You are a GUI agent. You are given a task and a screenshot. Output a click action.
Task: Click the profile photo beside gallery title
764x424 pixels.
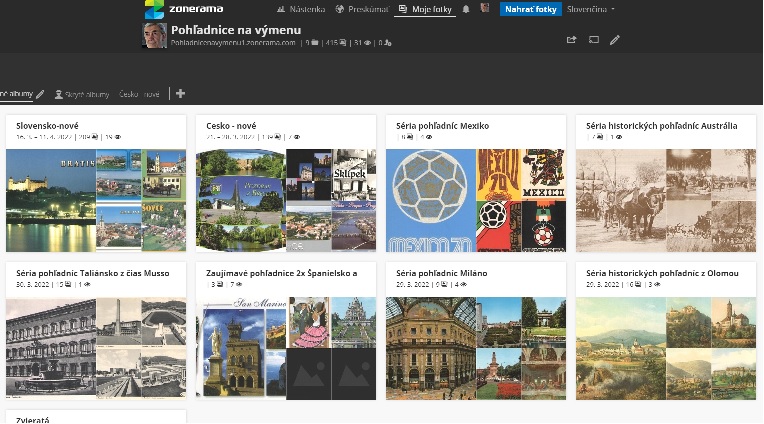click(154, 36)
